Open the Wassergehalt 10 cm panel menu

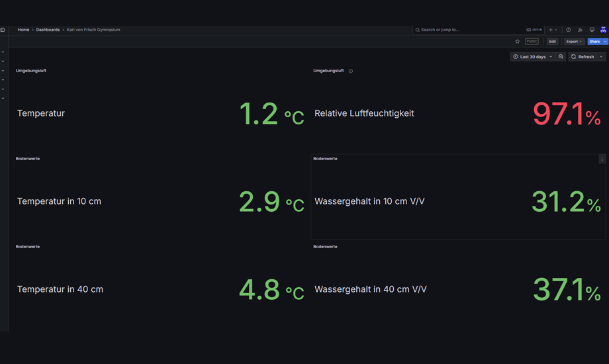(x=602, y=159)
